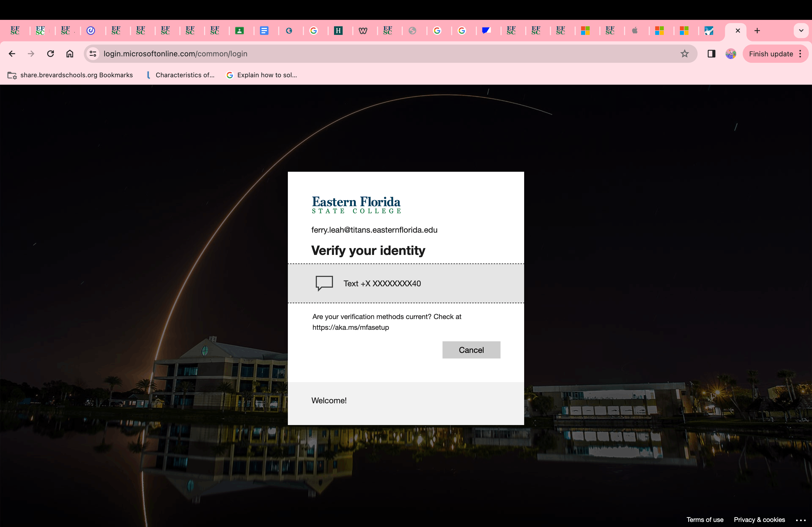Open the 'Characteristics of...' bookmark

(x=180, y=75)
